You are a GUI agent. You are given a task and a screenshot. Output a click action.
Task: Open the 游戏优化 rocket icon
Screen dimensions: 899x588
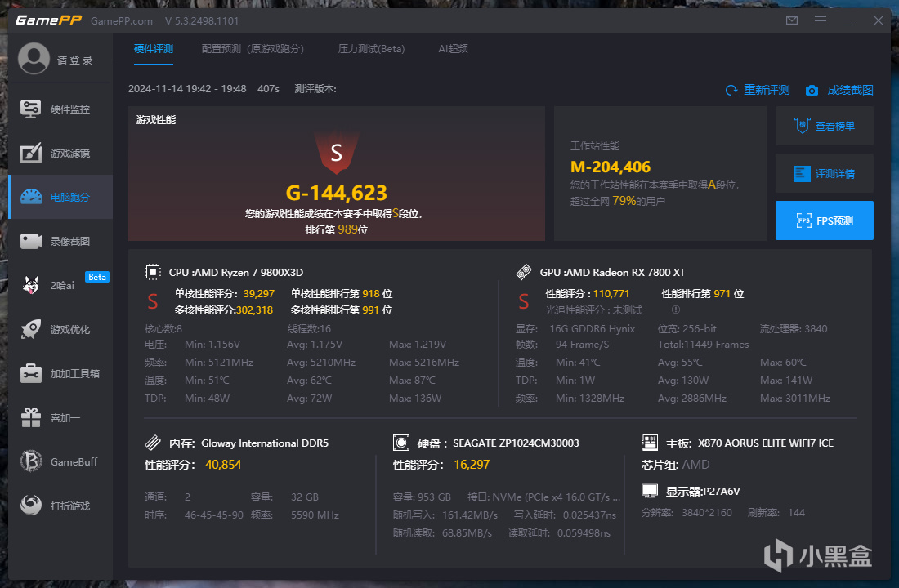[31, 329]
